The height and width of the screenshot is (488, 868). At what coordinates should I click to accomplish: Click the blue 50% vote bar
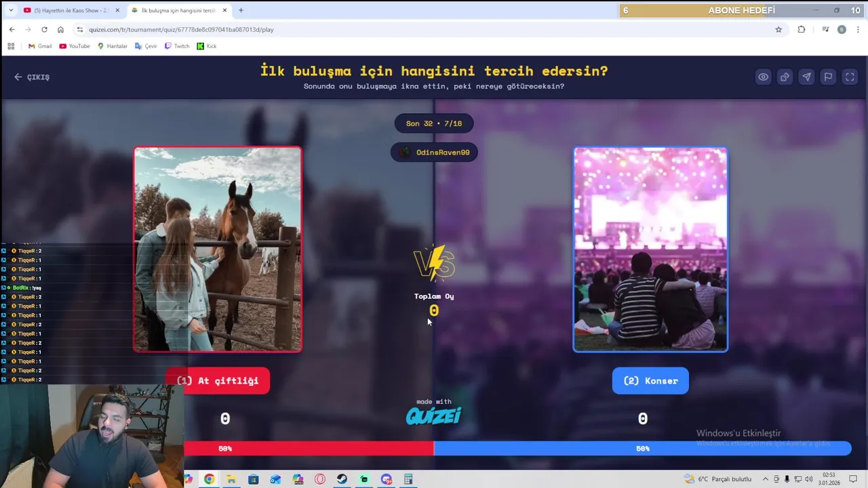[642, 449]
